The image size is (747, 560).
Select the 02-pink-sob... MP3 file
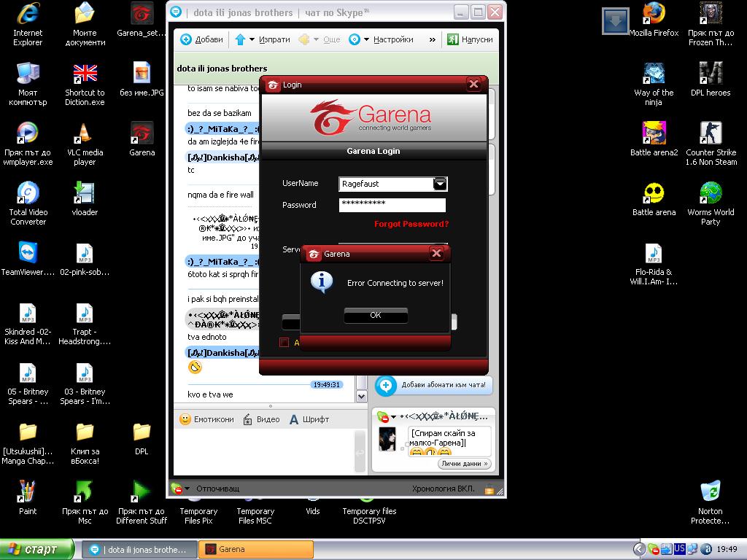click(x=85, y=259)
